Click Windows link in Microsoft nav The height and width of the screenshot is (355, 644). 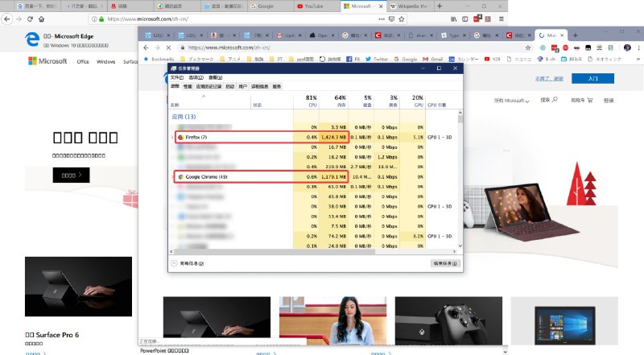click(x=105, y=62)
